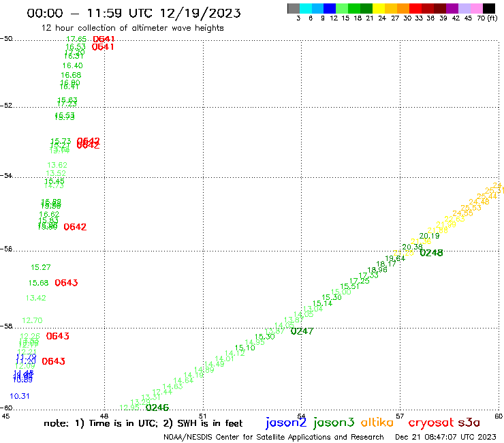Screen dimensions: 504x443
Task: Click the gray swatch in the color scale
Action: click(x=294, y=8)
